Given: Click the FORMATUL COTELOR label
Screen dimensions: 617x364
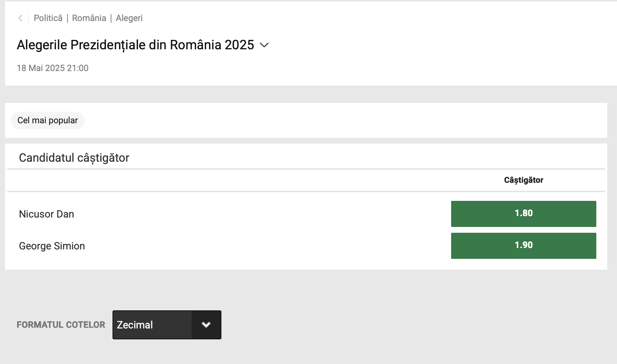Looking at the screenshot, I should (61, 325).
